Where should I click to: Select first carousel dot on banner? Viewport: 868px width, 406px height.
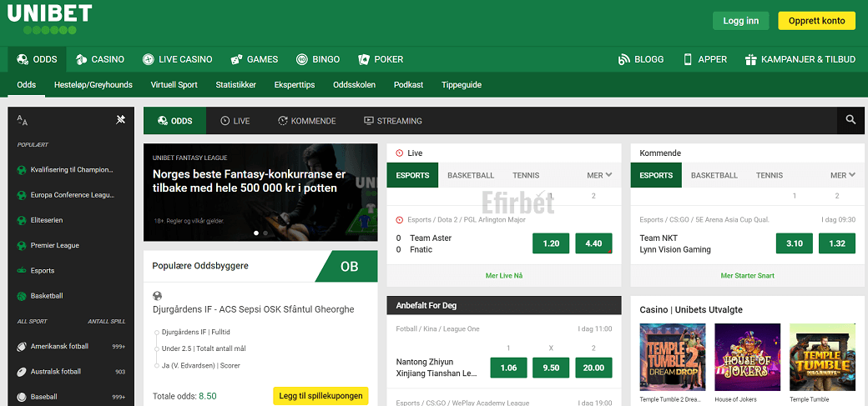click(256, 233)
